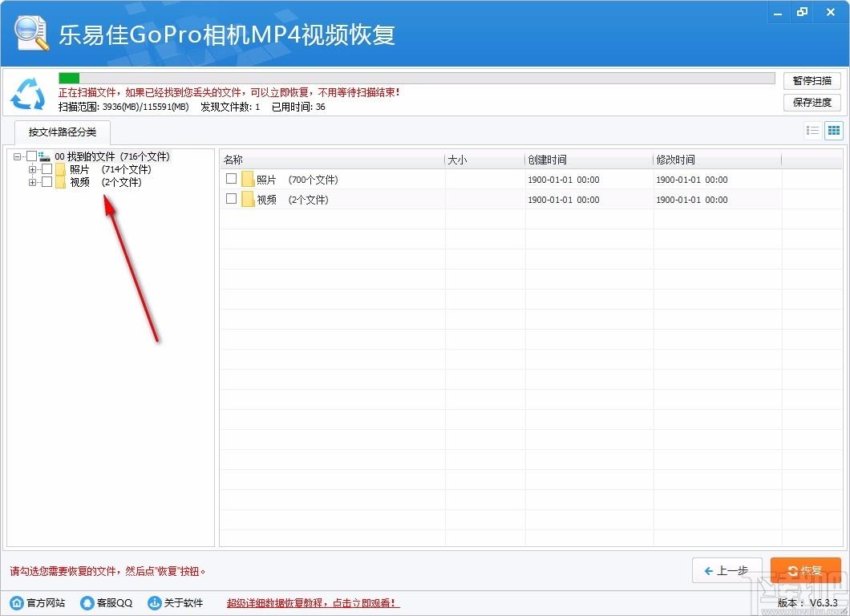Image resolution: width=850 pixels, height=616 pixels.
Task: Click the 保存进度 button
Action: pos(812,103)
